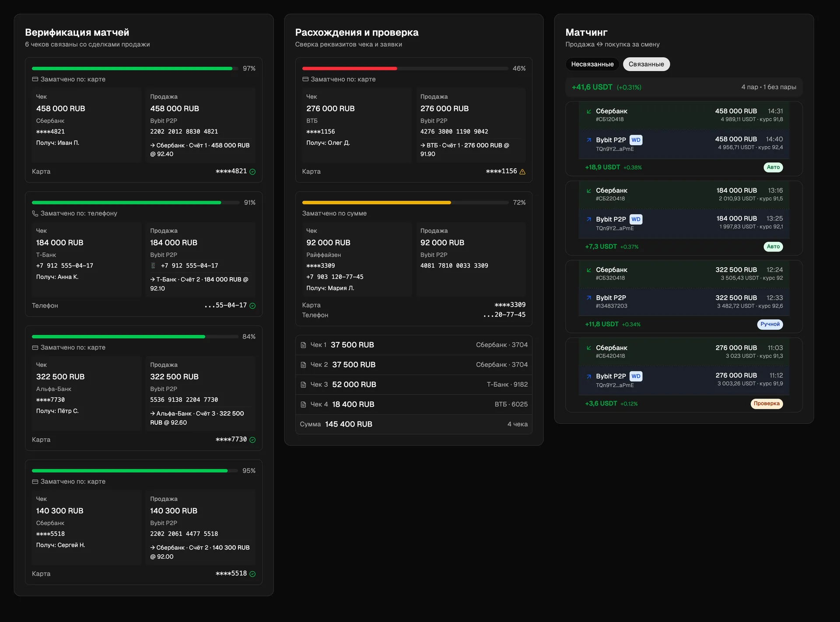
Task: Click outgoing arrow icon for Bybit P2P #134837203
Action: 589,297
